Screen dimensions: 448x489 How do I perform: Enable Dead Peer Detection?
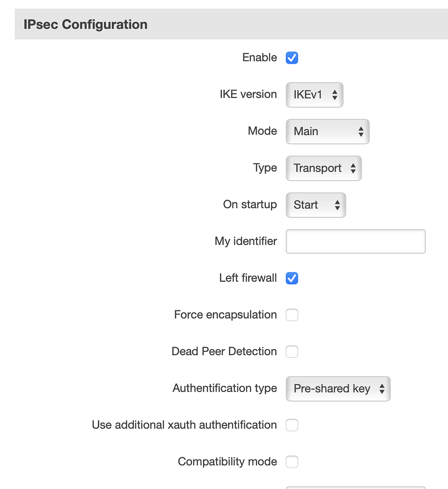pyautogui.click(x=292, y=351)
